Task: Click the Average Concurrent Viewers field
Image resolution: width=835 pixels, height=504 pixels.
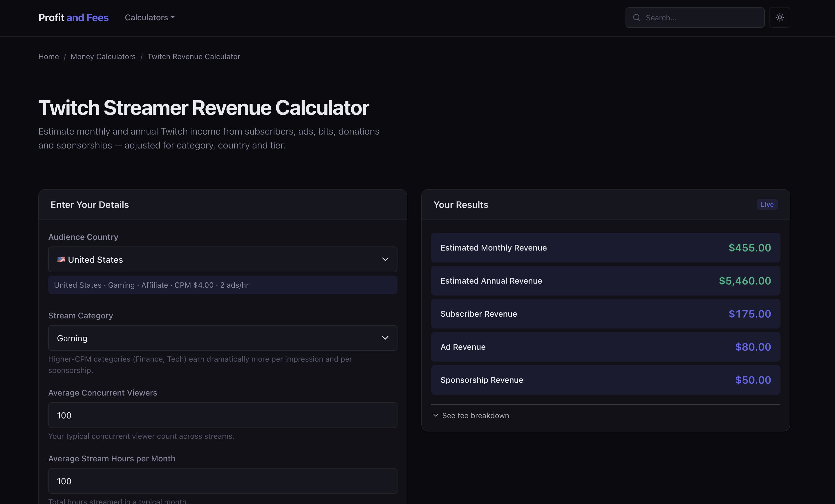Action: tap(223, 415)
